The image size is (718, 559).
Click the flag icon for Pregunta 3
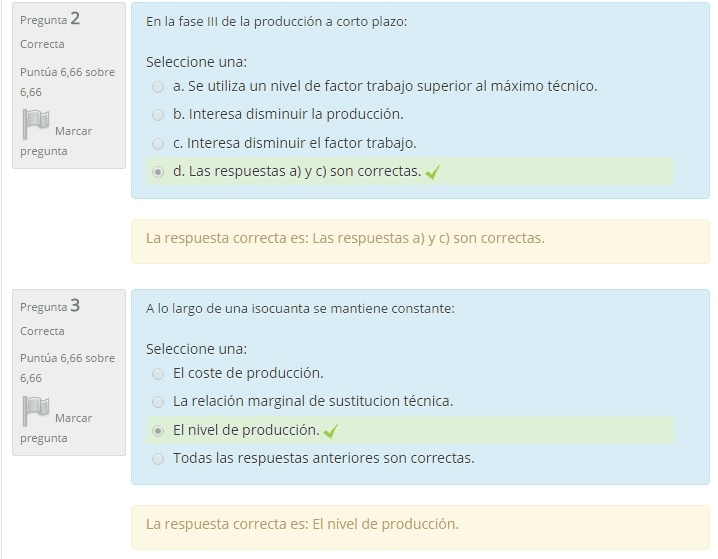click(36, 411)
